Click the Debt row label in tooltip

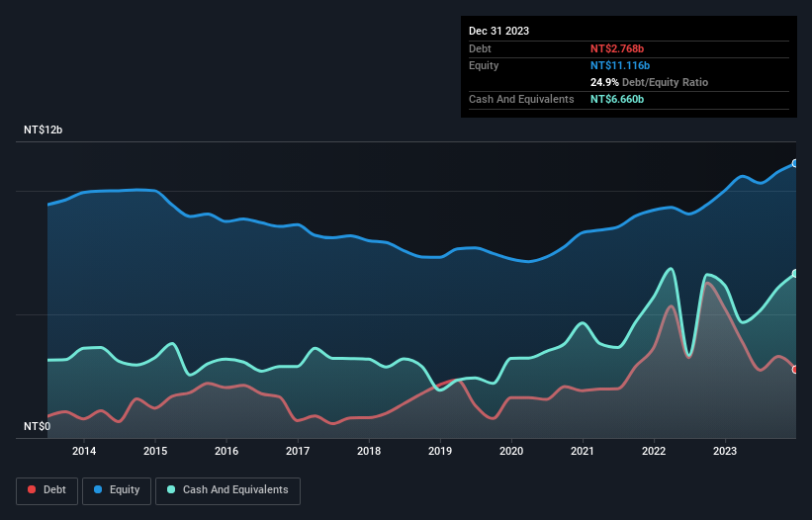pyautogui.click(x=480, y=48)
